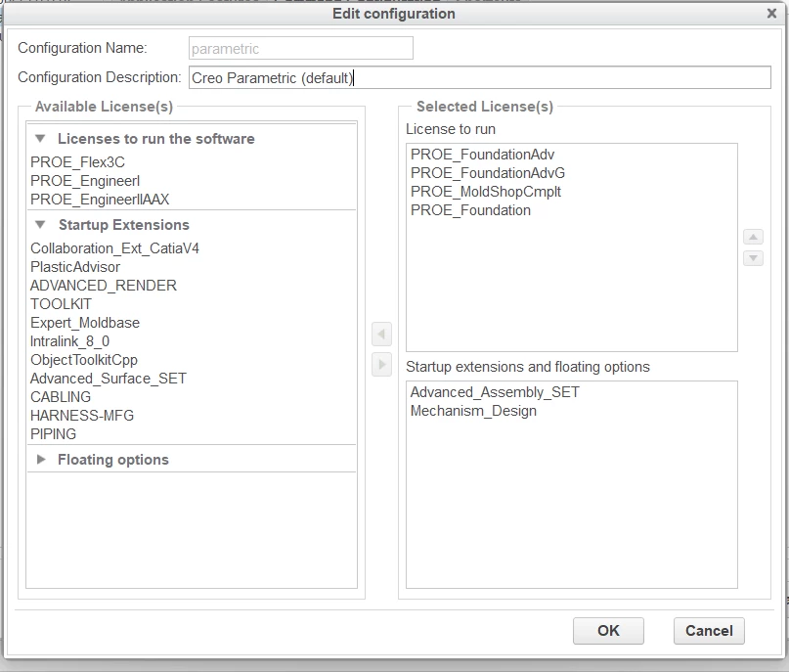Close the Edit configuration dialog

click(x=771, y=14)
